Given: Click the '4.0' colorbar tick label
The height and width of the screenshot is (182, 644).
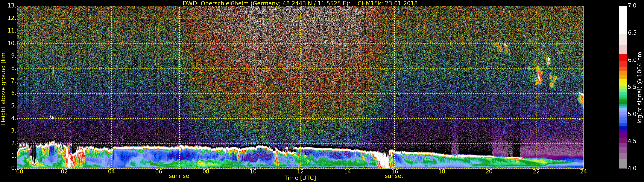Looking at the screenshot, I should pos(632,169).
